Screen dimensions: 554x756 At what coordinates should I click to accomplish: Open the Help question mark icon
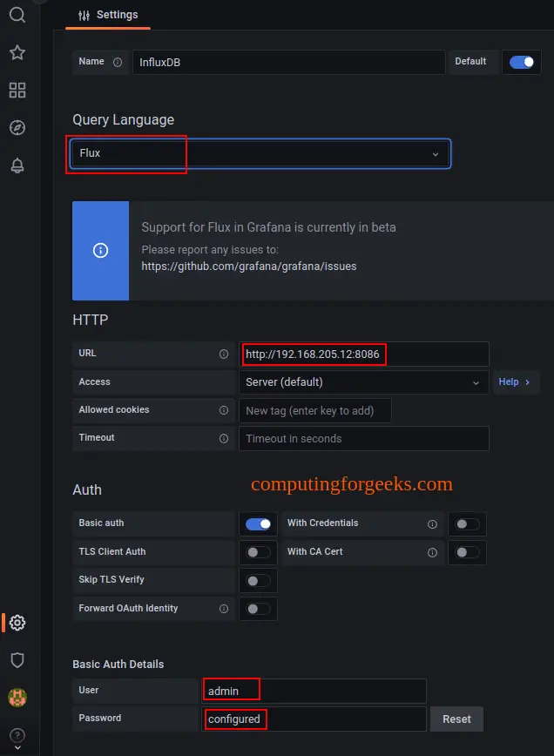click(x=17, y=735)
